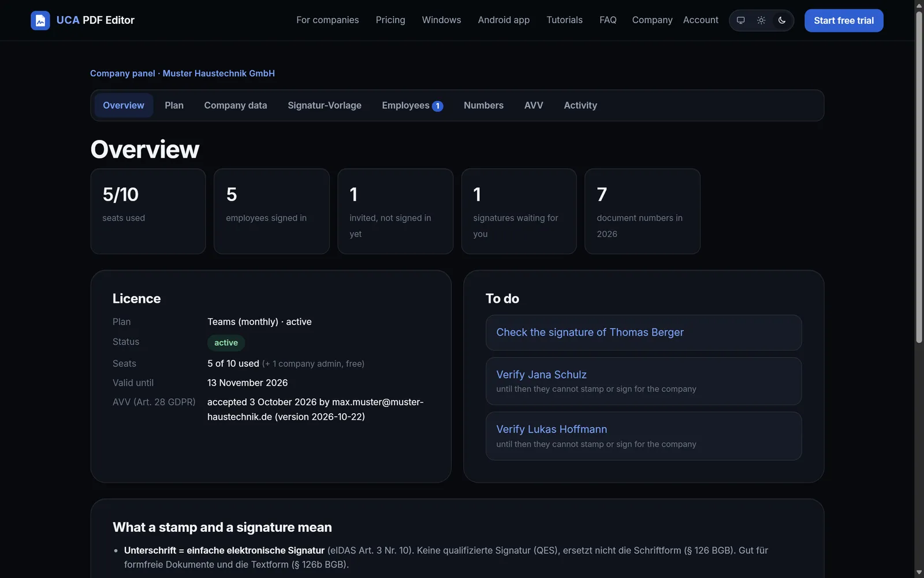Select the Overview tab

click(x=124, y=105)
